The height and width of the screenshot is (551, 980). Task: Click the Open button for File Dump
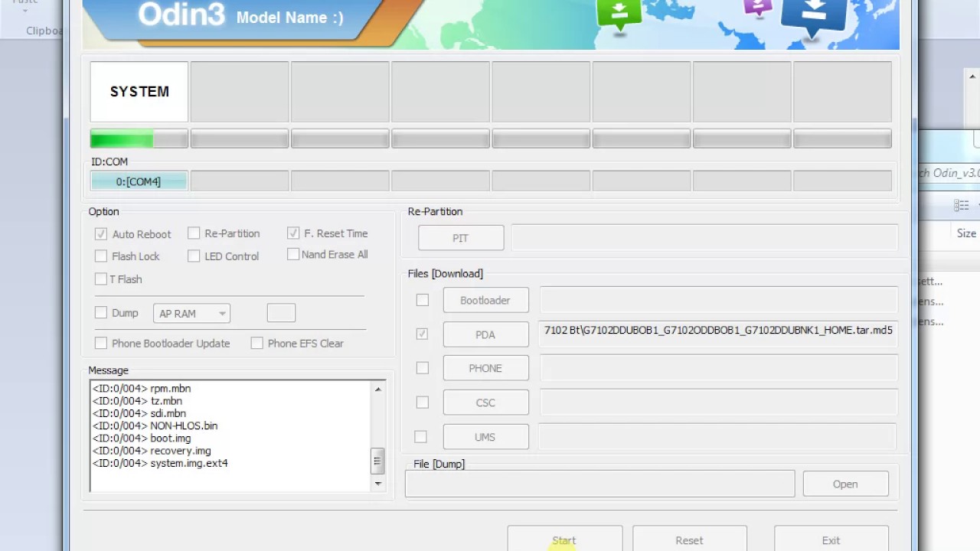pos(845,484)
